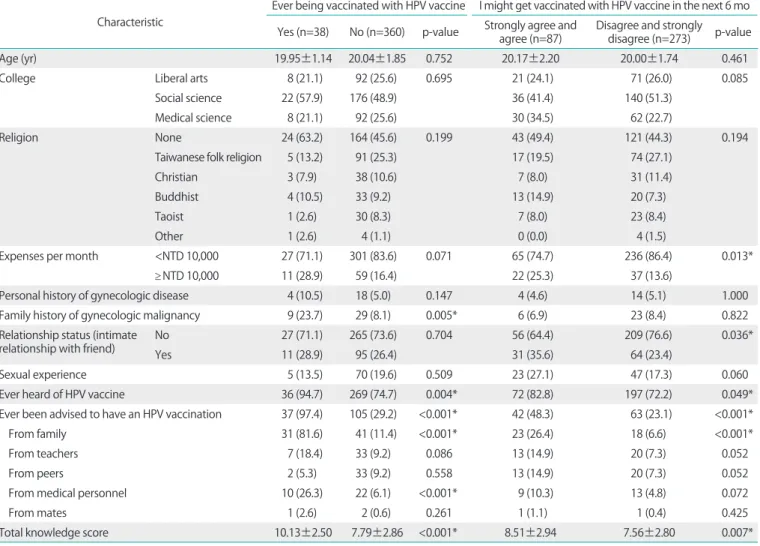Image resolution: width=760 pixels, height=546 pixels.
Task: Click the p-value '0.822'
Action: (735, 316)
